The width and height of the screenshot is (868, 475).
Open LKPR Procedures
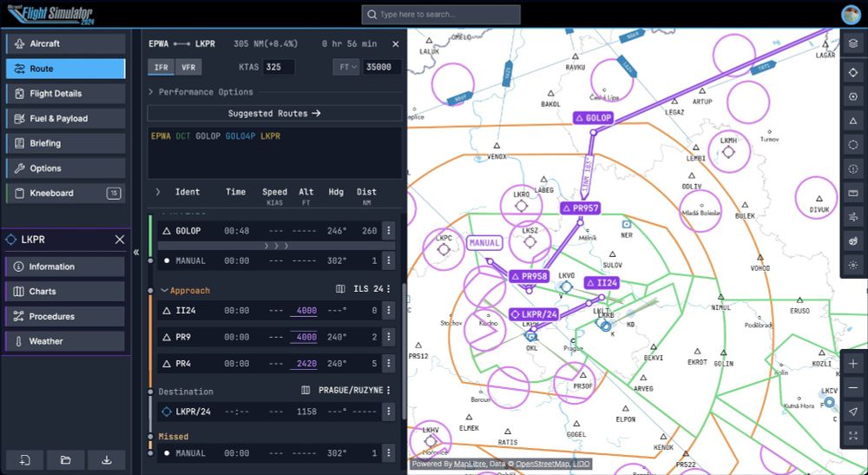65,317
